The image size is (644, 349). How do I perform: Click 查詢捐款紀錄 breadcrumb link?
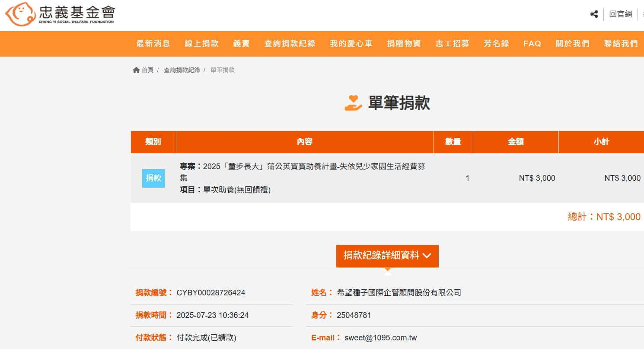pos(182,70)
